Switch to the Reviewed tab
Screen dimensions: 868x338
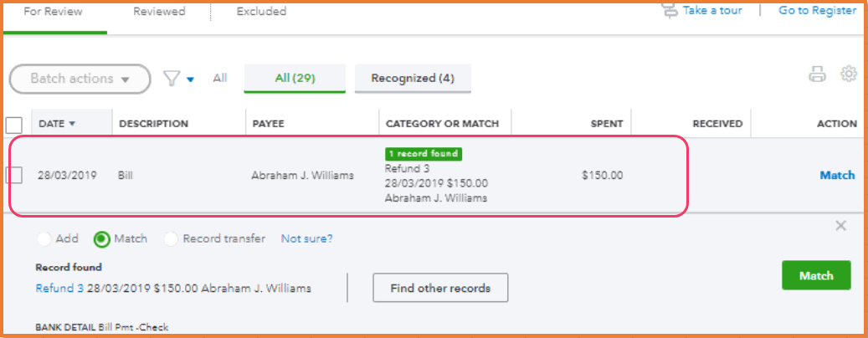click(x=158, y=12)
